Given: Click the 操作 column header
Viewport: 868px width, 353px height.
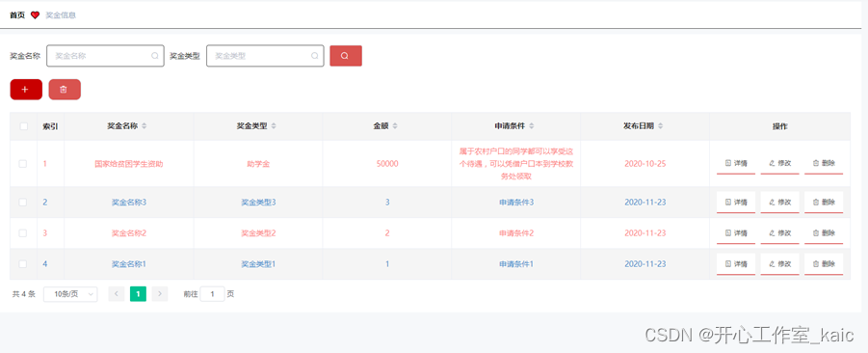Looking at the screenshot, I should [780, 126].
